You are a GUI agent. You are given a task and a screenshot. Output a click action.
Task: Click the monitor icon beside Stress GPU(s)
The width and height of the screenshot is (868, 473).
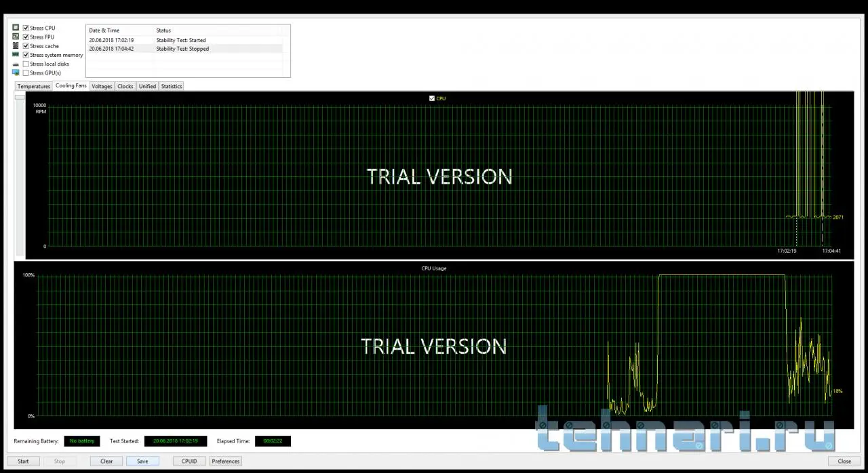point(16,73)
